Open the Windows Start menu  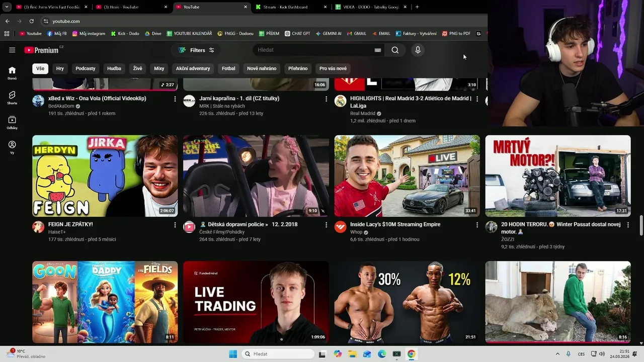click(x=233, y=354)
